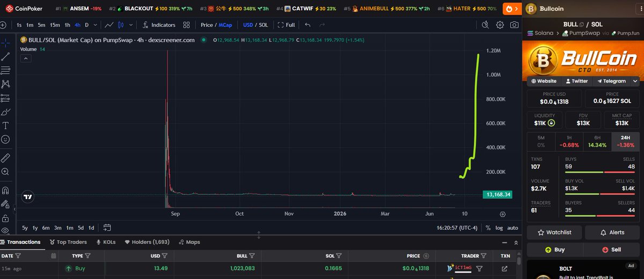Open chart settings gear
Image resolution: width=644 pixels, height=279 pixels.
500,25
